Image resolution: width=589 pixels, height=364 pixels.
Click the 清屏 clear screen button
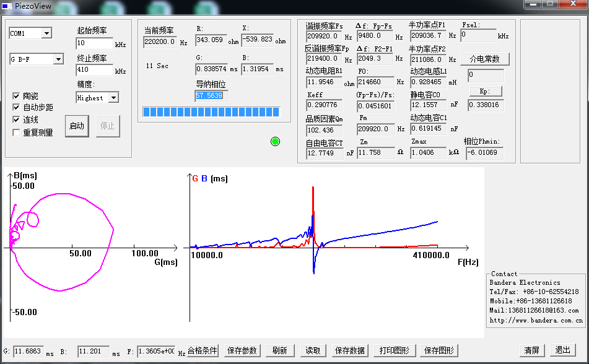[x=532, y=350]
